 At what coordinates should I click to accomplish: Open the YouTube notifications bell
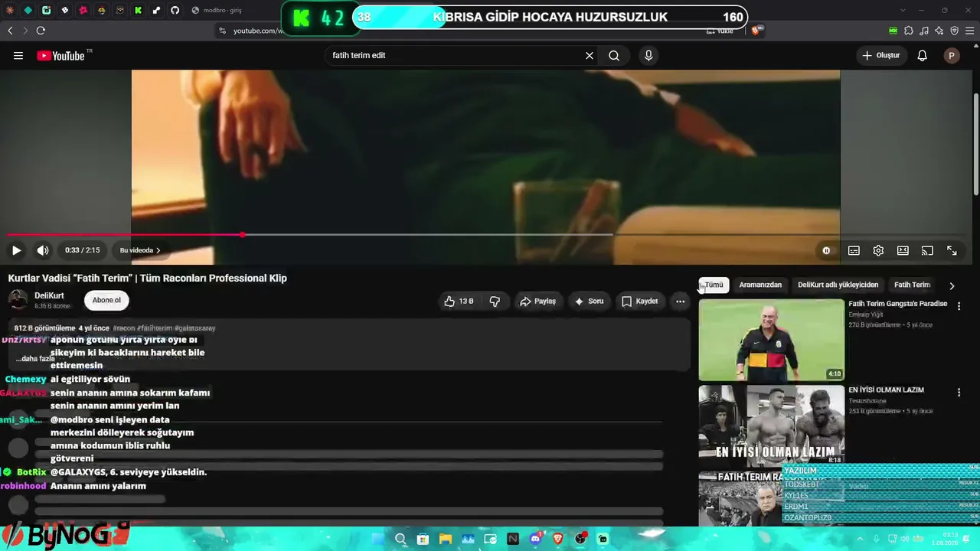click(x=923, y=56)
